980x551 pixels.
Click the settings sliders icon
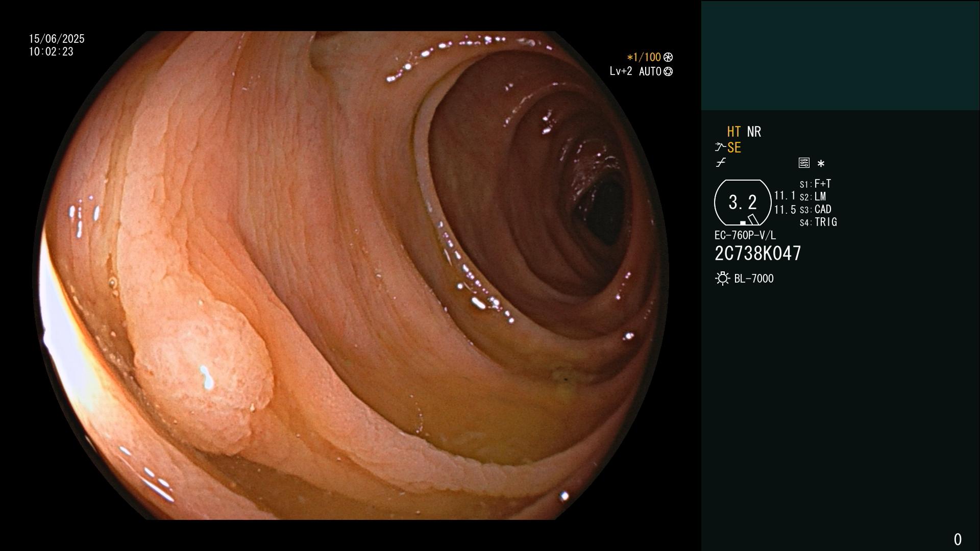tap(804, 163)
